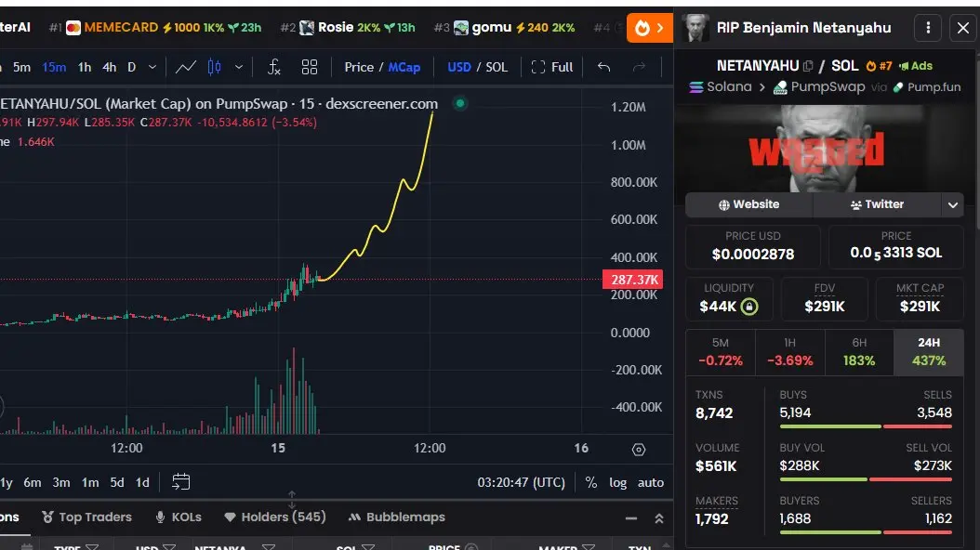Open the indicators fx tool
The height and width of the screenshot is (550, 980).
(x=273, y=67)
